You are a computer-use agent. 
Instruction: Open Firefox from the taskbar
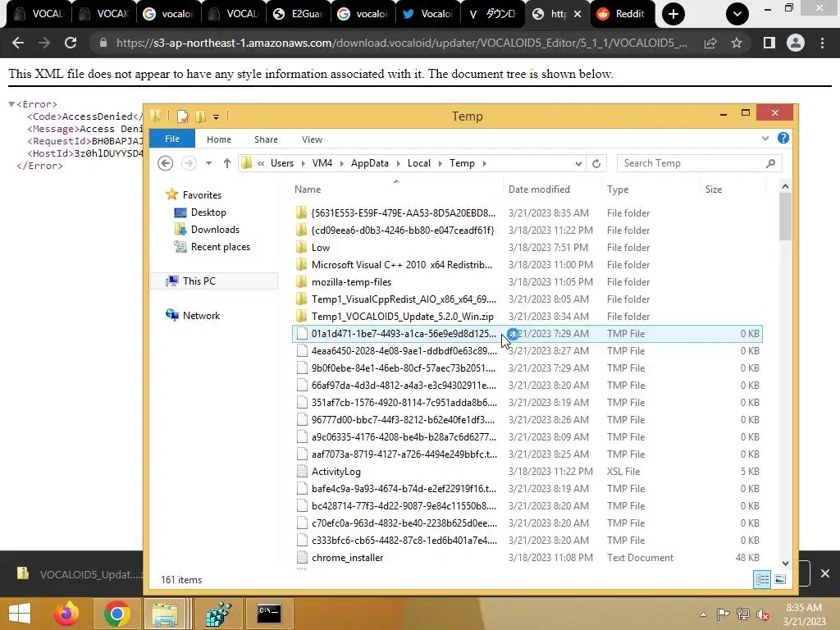coord(66,614)
